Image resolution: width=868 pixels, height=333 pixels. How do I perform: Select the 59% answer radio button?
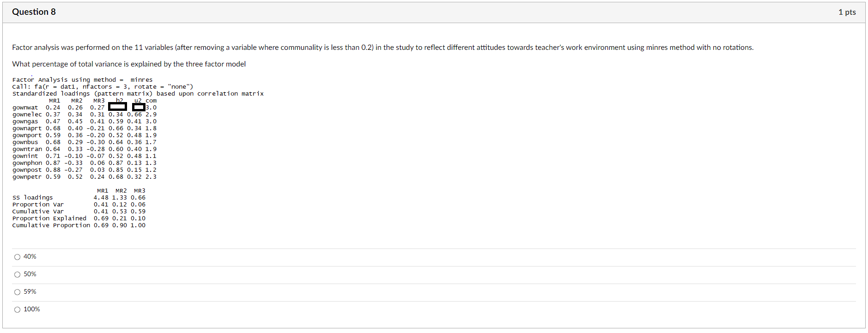17,291
